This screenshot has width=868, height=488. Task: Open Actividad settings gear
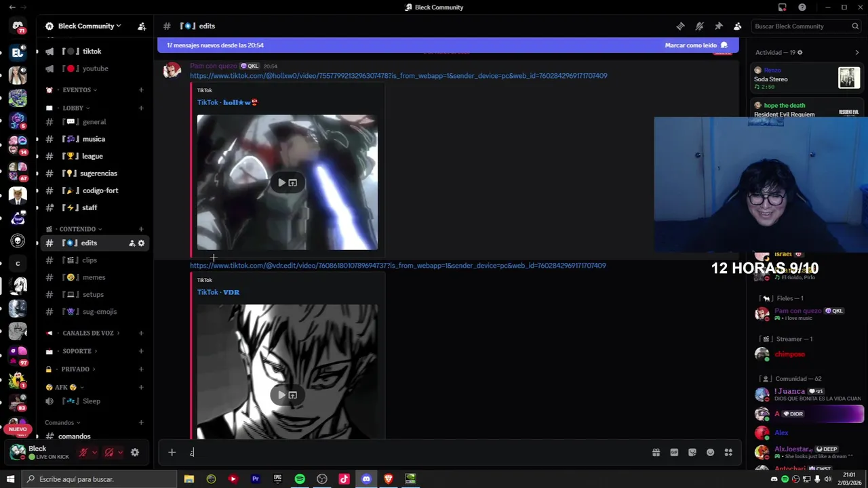pyautogui.click(x=800, y=53)
